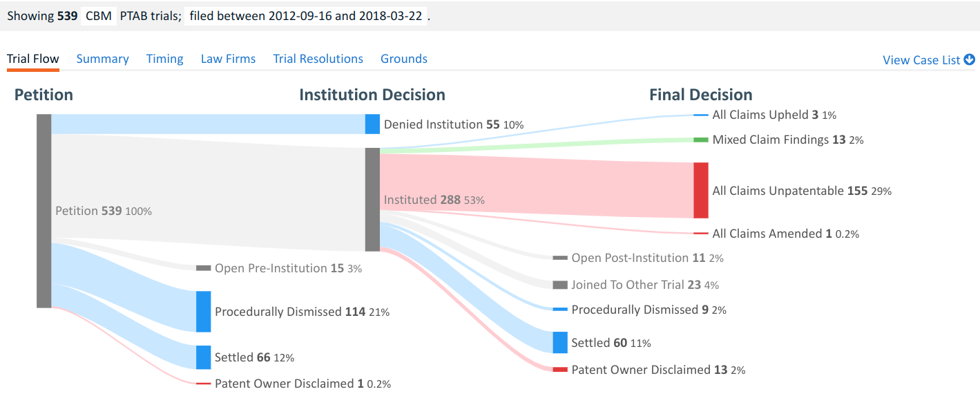
Task: Select the Patent Owner Disclaimed 13 node
Action: click(x=560, y=370)
